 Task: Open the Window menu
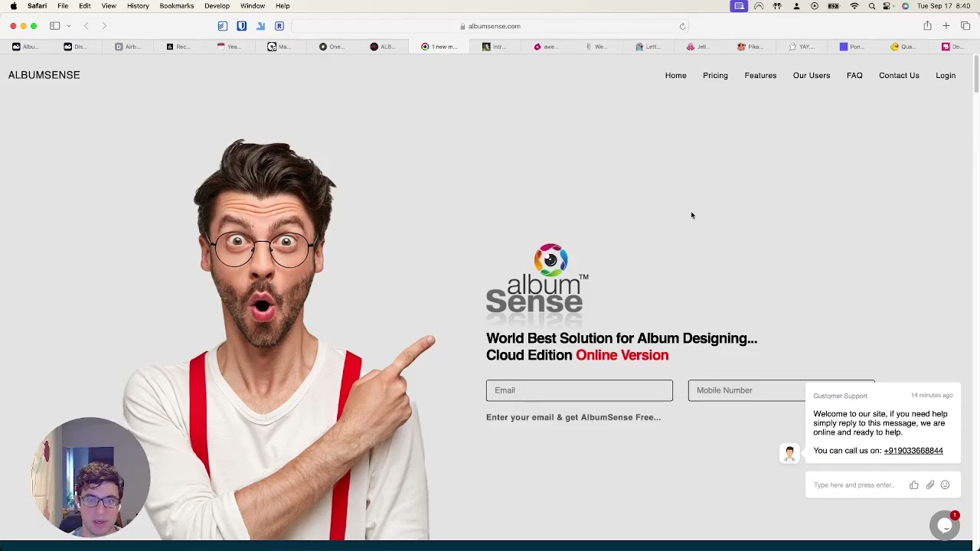pos(253,6)
